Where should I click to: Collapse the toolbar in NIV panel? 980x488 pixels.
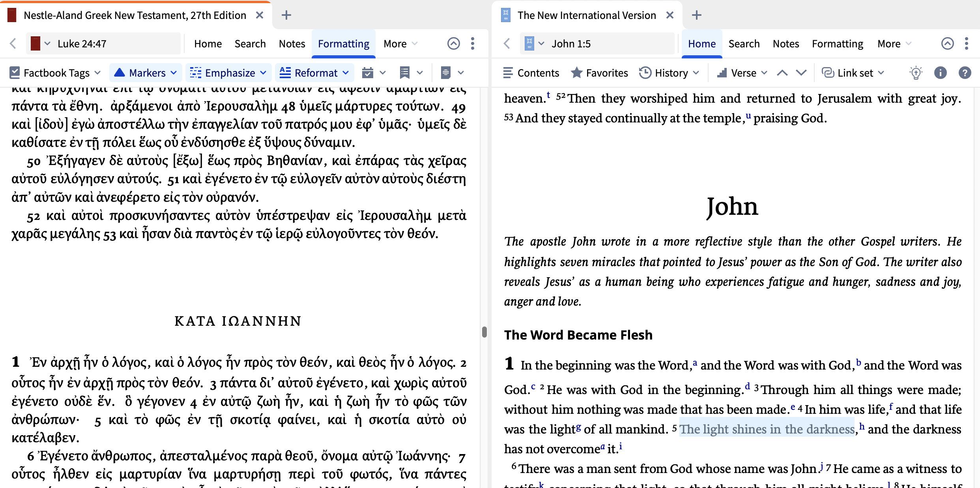tap(948, 43)
